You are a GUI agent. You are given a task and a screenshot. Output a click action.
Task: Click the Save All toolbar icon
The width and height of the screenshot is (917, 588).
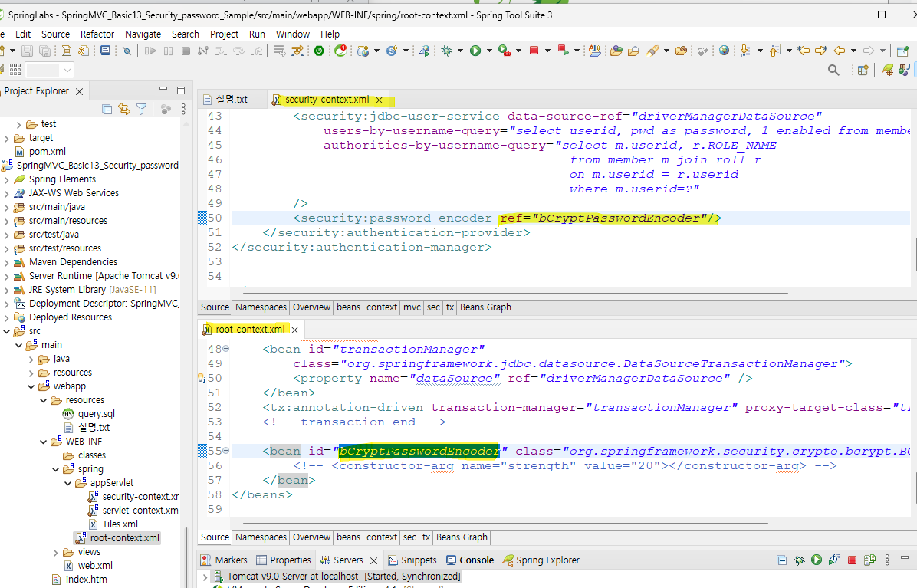point(45,51)
